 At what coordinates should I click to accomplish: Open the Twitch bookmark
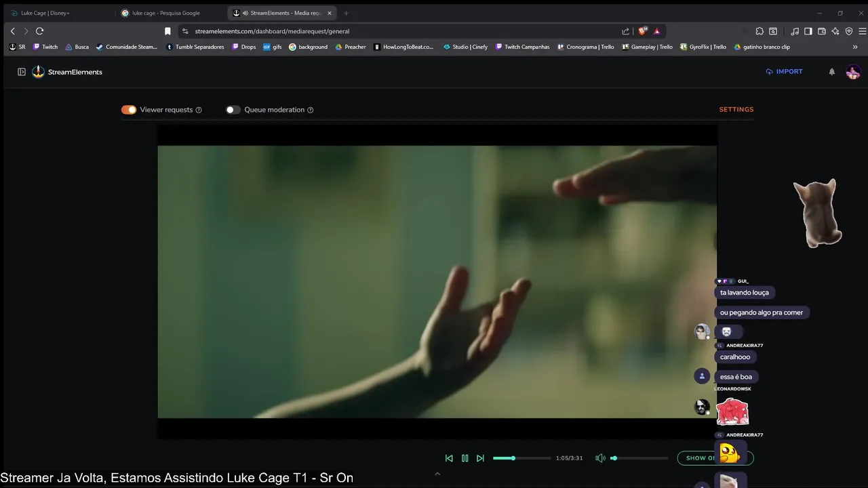[x=45, y=47]
